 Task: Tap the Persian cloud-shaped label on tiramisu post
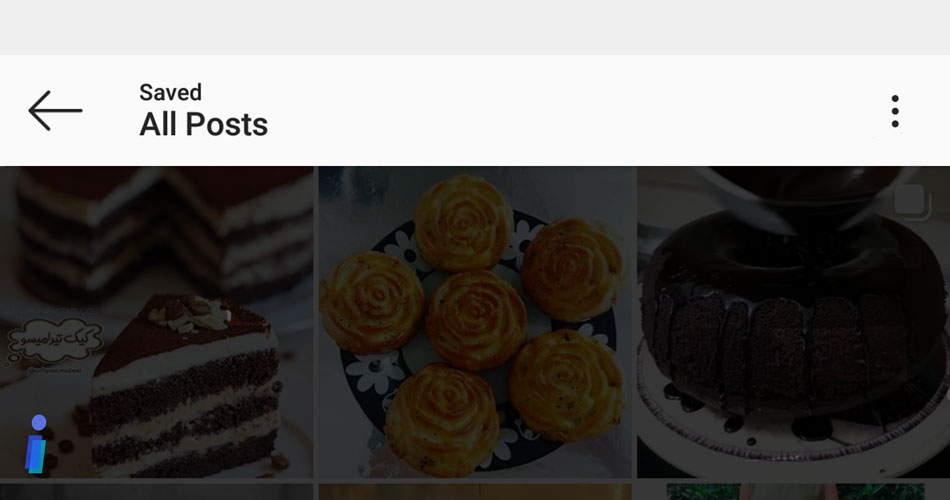click(55, 340)
